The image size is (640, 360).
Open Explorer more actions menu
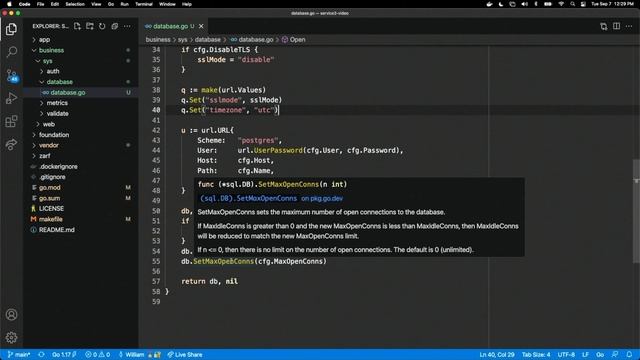pyautogui.click(x=127, y=26)
